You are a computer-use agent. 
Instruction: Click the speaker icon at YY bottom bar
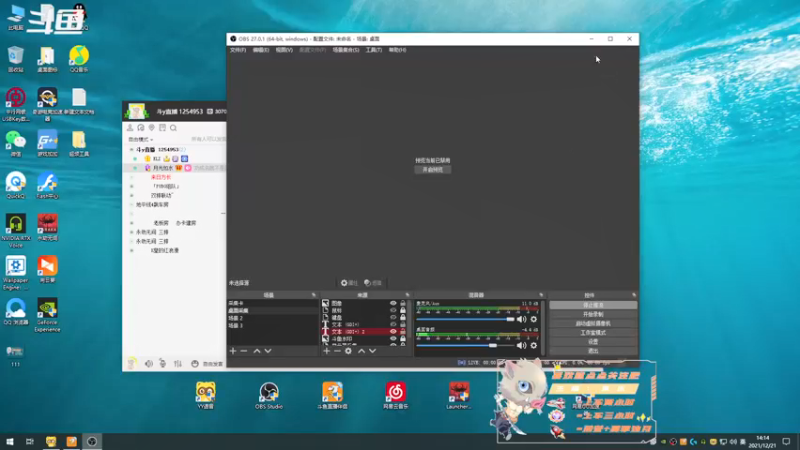148,364
